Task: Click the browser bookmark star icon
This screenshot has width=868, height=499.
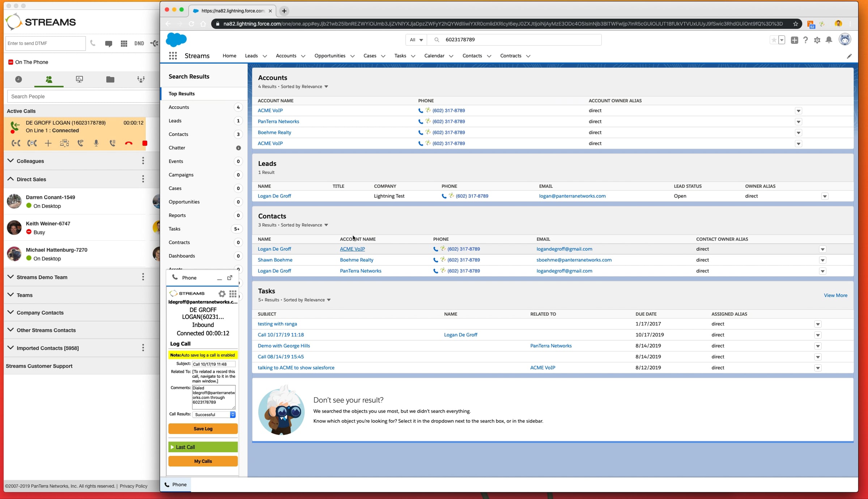Action: (x=796, y=24)
